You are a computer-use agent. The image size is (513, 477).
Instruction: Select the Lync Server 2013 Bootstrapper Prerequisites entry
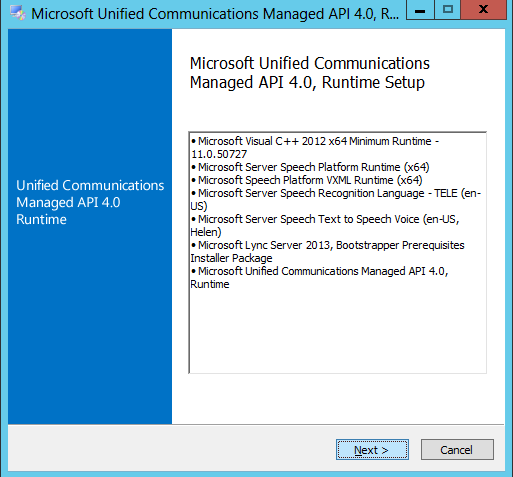327,251
